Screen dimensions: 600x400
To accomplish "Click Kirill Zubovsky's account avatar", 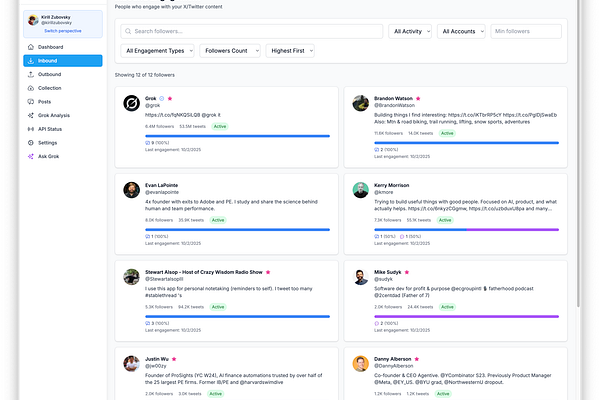I will [x=33, y=20].
